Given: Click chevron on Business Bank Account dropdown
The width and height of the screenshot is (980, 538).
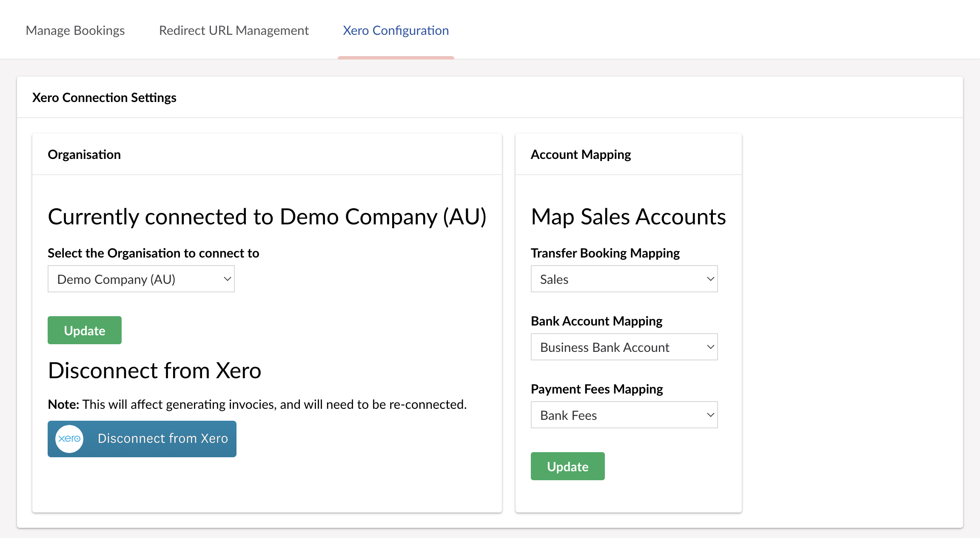Looking at the screenshot, I should pos(710,347).
